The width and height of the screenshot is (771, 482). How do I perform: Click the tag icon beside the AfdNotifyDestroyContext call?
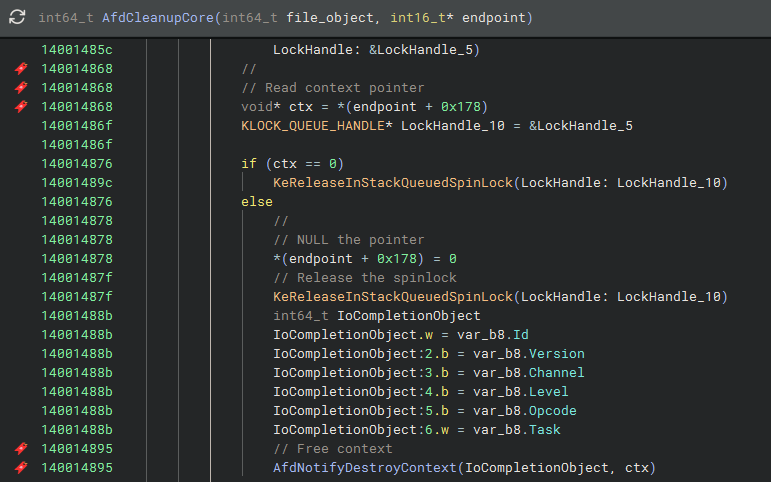(21, 468)
